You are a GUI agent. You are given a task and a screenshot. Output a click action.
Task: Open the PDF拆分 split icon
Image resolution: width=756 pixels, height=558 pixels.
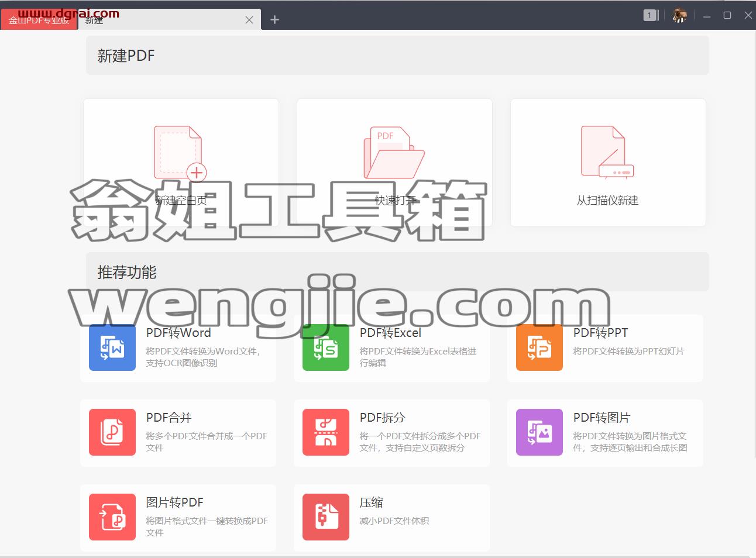(326, 432)
